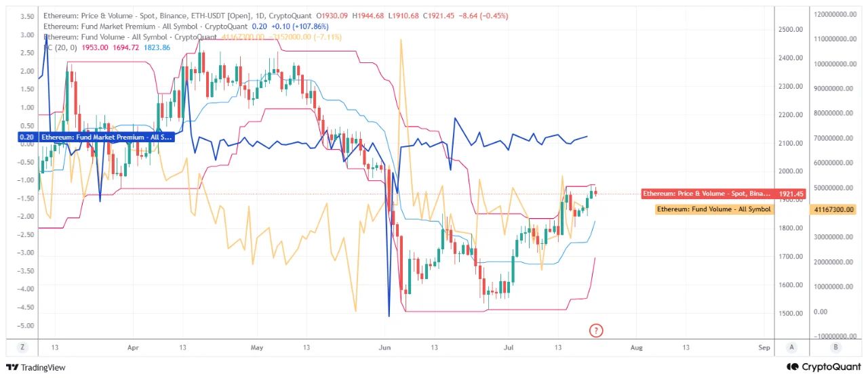
Task: Click the red Price & Volume Spot label
Action: 707,194
